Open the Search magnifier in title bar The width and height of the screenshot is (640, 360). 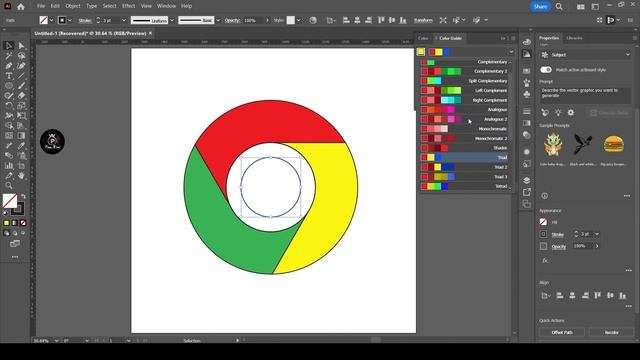[559, 7]
